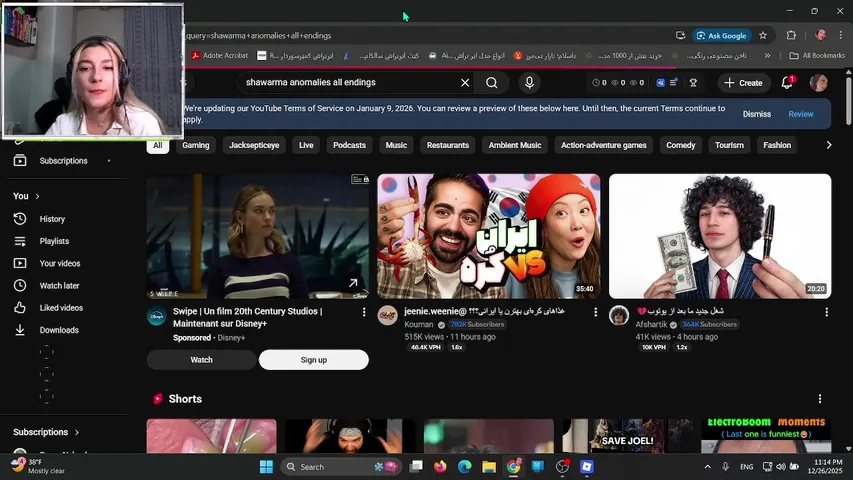The image size is (853, 480).
Task: Click the Ask Google button
Action: click(722, 35)
